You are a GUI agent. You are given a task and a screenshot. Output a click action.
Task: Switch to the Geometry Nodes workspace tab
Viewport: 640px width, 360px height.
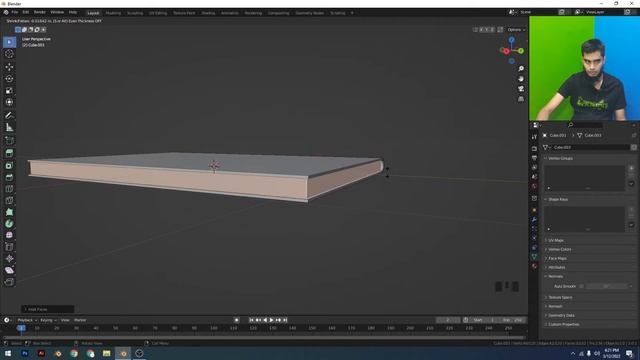[x=309, y=13]
